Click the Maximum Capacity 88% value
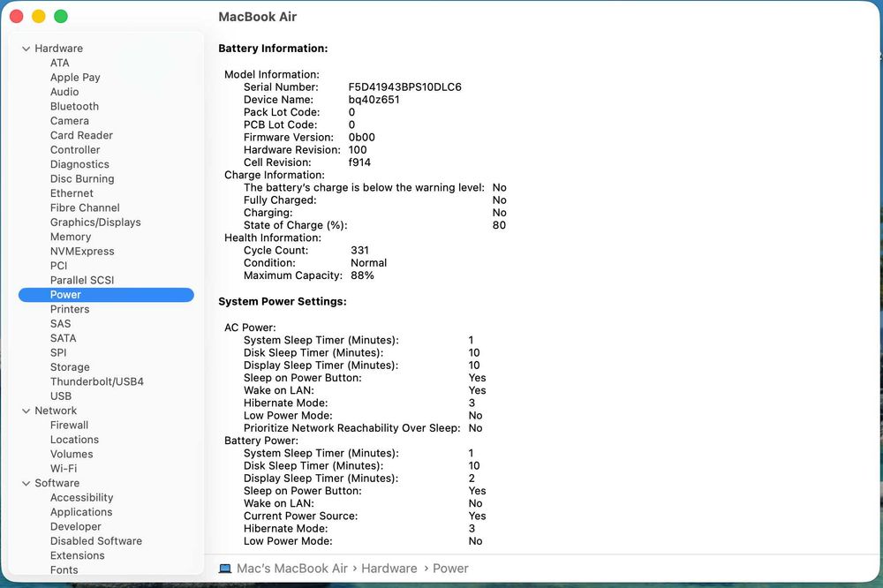883x588 pixels. point(362,276)
